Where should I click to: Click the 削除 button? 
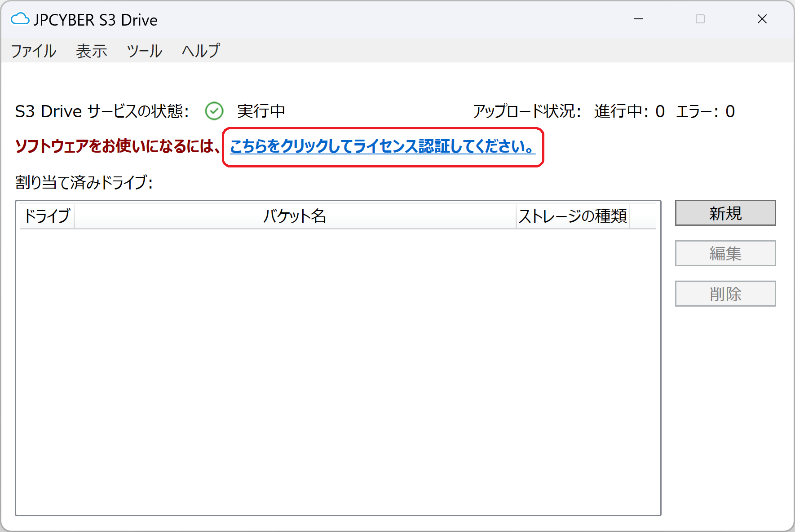pos(725,294)
